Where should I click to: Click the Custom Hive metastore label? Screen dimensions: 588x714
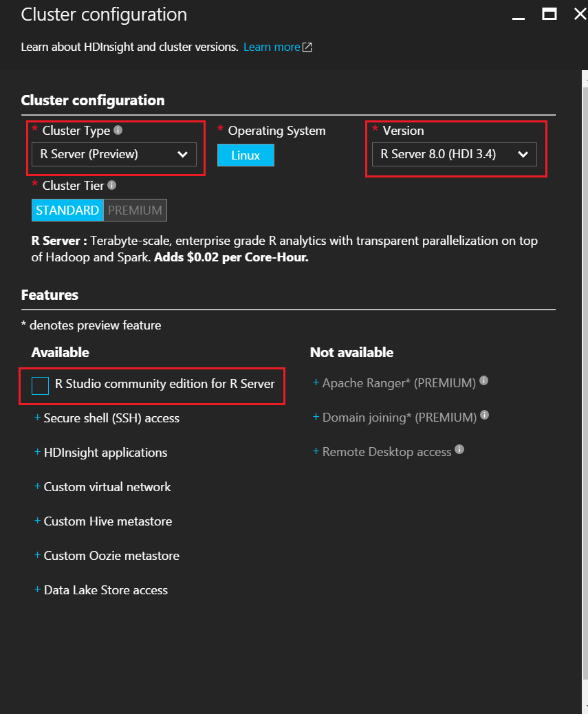(x=108, y=521)
